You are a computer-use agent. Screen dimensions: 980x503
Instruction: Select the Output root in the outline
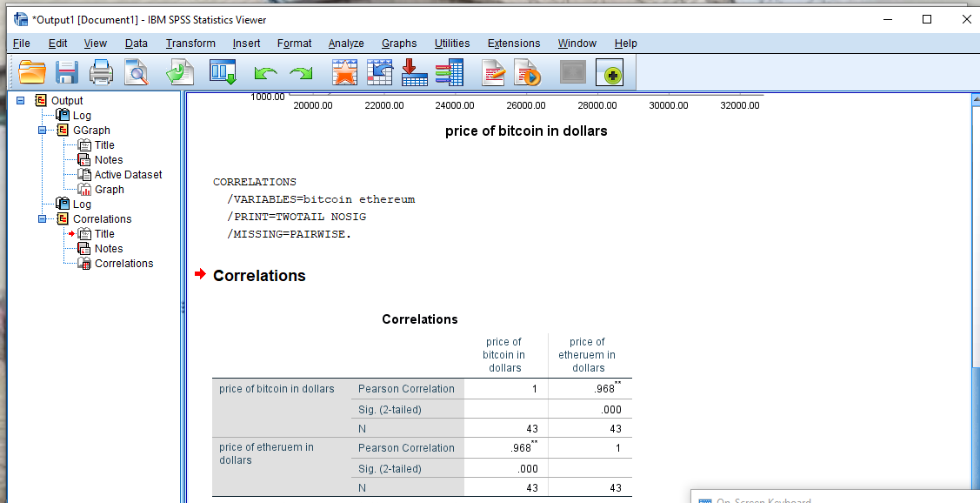[67, 100]
